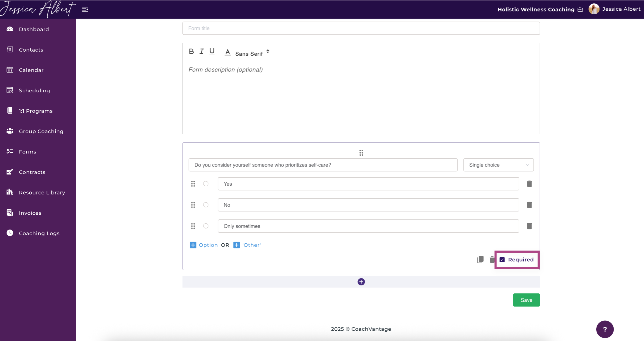Screen dimensions: 644x341
Task: Select the radio button for 'Yes'
Action: click(x=206, y=184)
